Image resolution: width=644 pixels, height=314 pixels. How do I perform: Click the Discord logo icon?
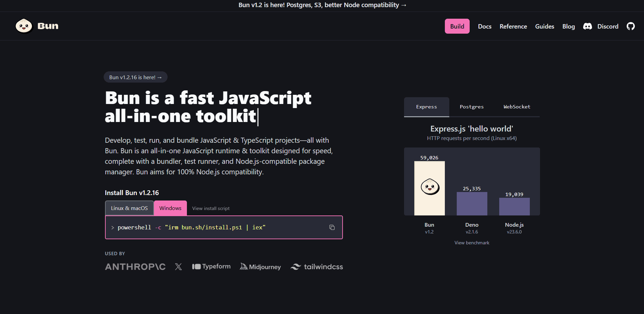click(x=588, y=26)
